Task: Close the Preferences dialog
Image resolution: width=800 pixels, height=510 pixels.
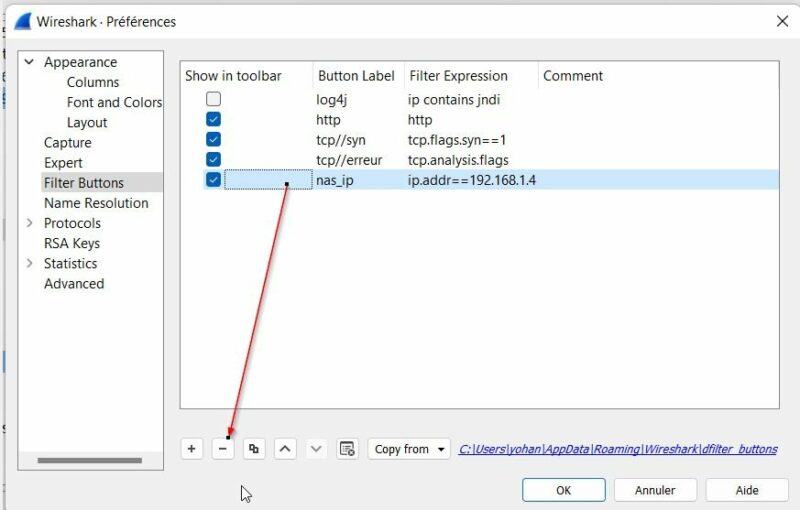Action: [782, 21]
